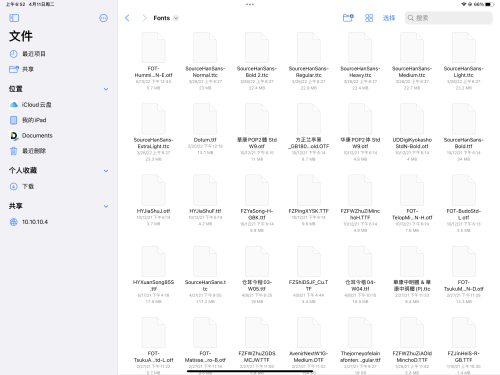Open file FZShiDSJF_Cu.TTF
This screenshot has width=500, height=375.
tap(308, 275)
